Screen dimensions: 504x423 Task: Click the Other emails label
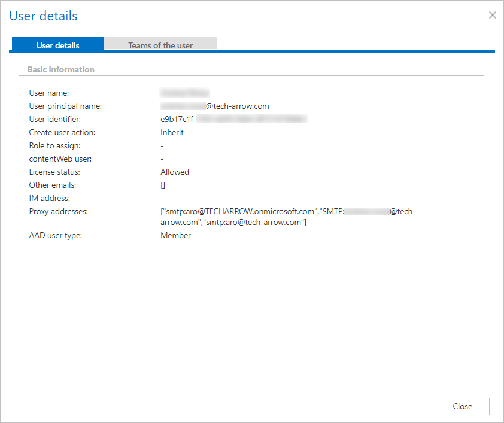coord(53,185)
